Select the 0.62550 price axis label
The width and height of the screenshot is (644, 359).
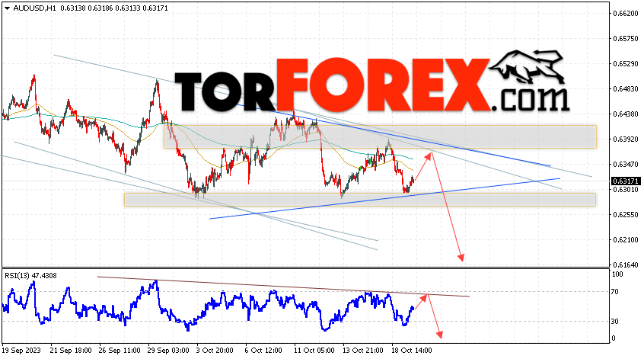coord(626,215)
